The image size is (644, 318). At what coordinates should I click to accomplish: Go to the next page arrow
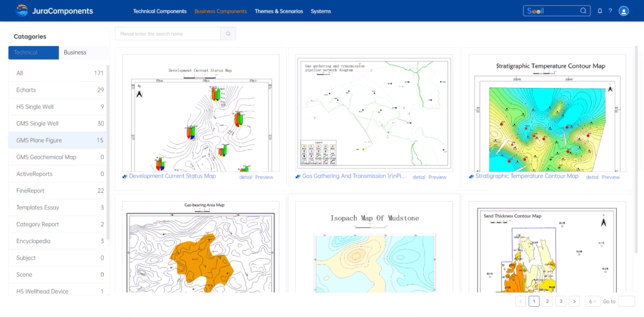pyautogui.click(x=574, y=302)
